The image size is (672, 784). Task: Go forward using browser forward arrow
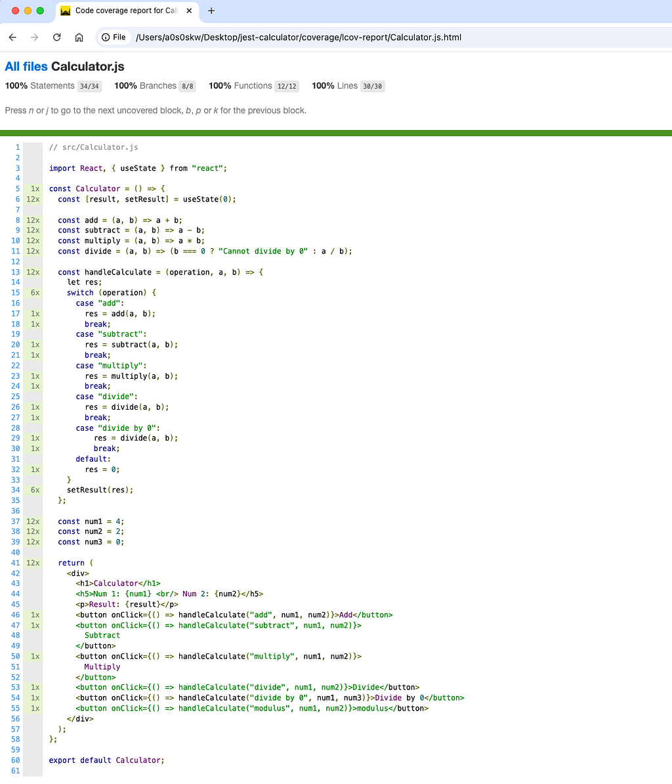click(x=35, y=37)
